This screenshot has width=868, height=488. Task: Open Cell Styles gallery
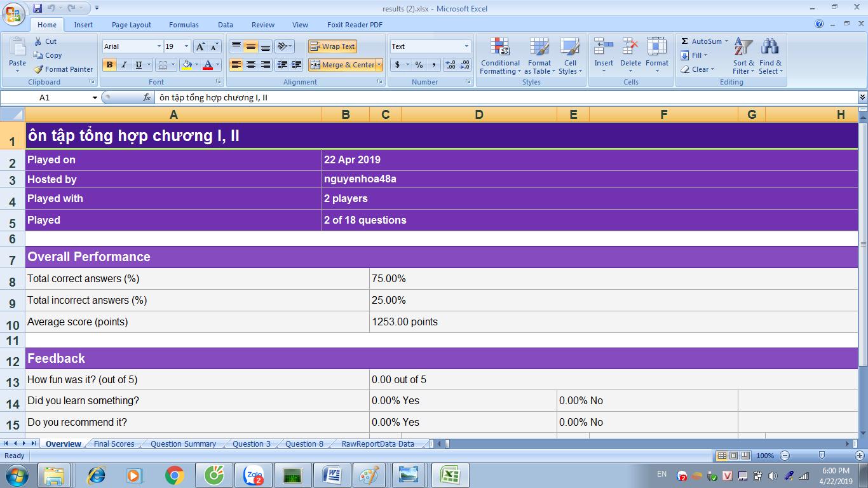[570, 56]
